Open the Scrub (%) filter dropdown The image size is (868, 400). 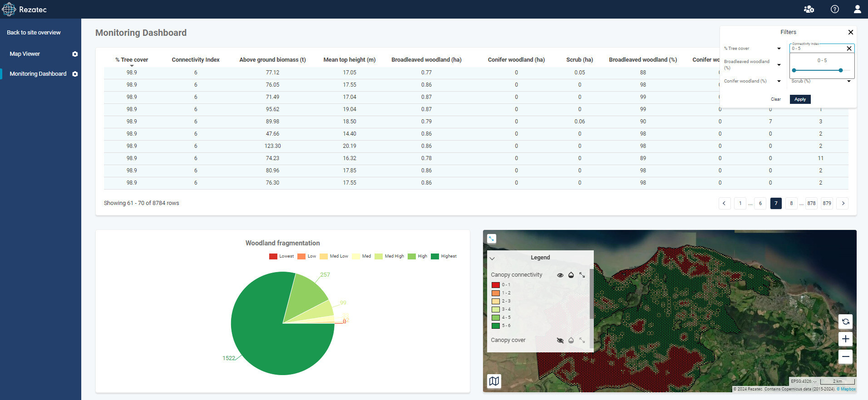pos(848,81)
